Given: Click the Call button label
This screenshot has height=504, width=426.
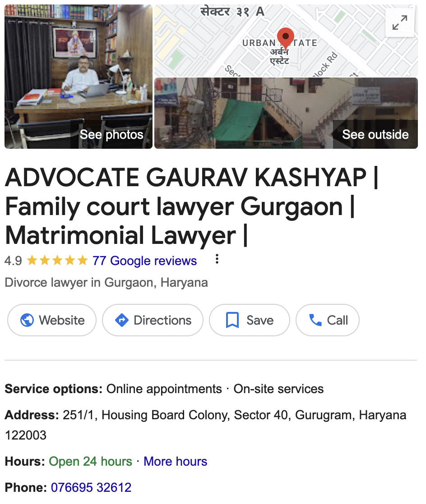Looking at the screenshot, I should 338,320.
